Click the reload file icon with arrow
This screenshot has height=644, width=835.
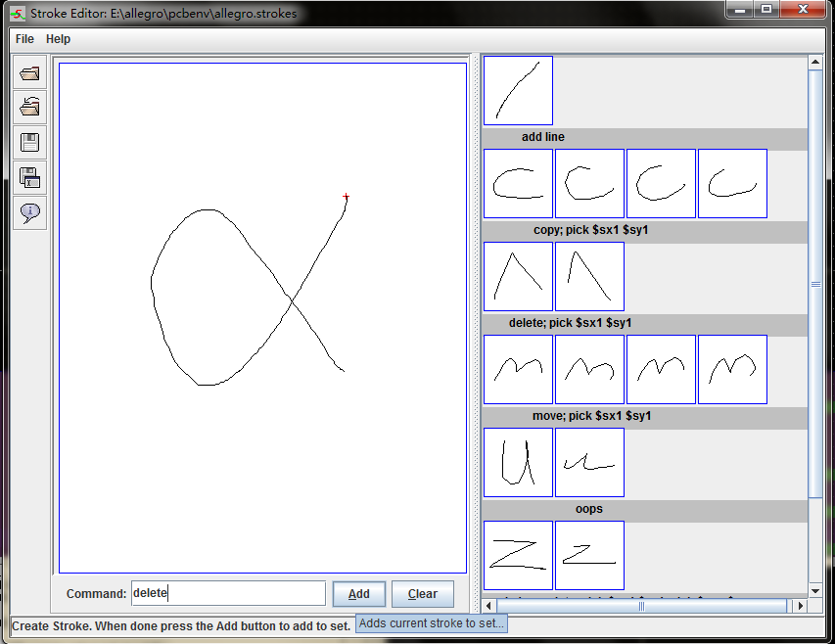(x=29, y=108)
